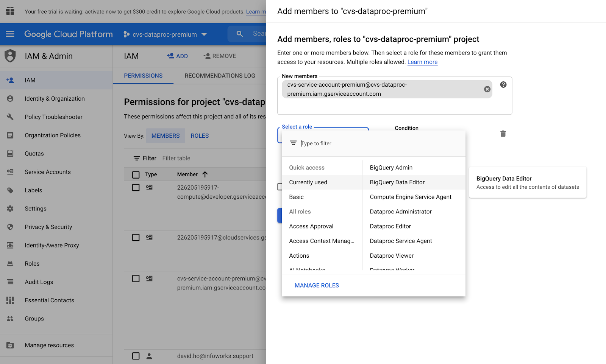Click the IAM & Admin shield icon
This screenshot has height=364, width=606.
pyautogui.click(x=10, y=56)
